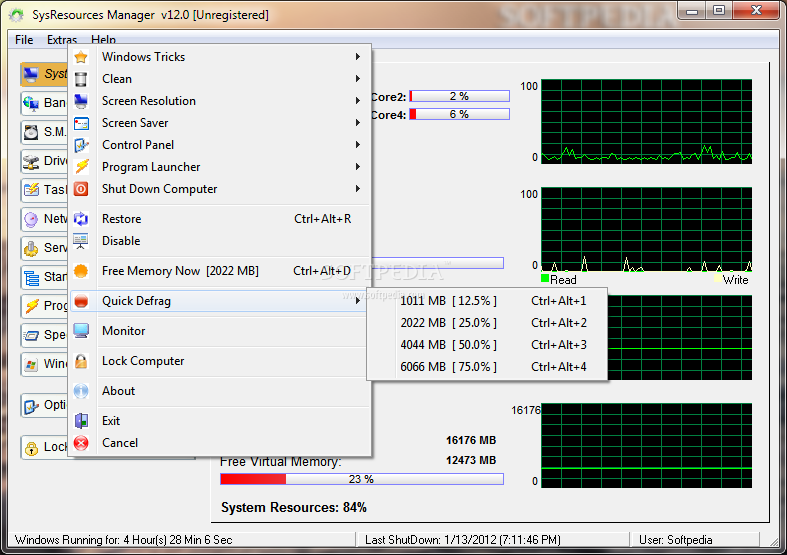Image resolution: width=787 pixels, height=555 pixels.
Task: Open the Opti sidebar button
Action: [44, 405]
